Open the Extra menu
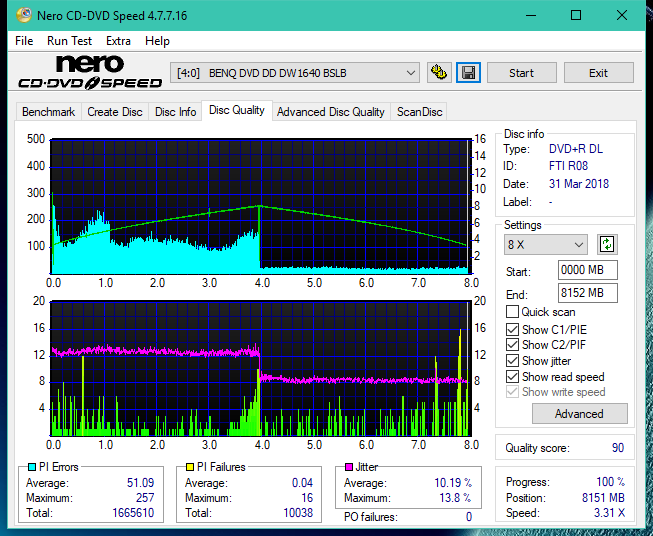Viewport: 653px width, 536px height. (x=118, y=41)
